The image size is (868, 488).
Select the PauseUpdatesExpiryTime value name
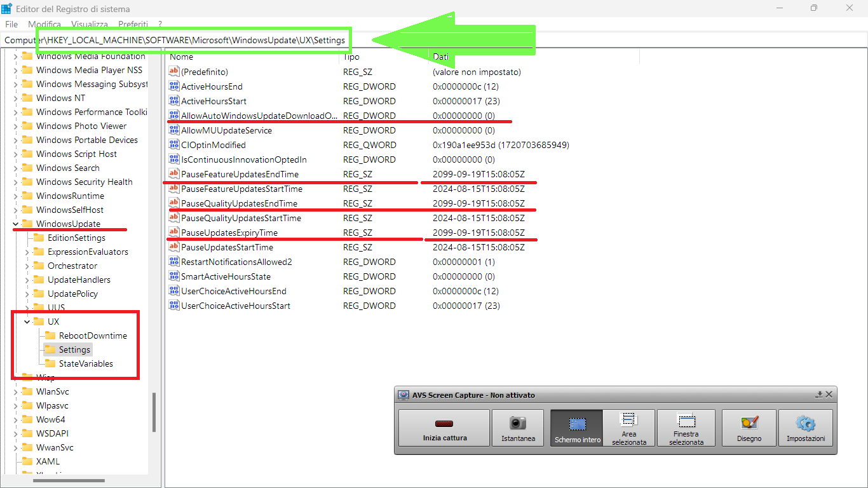click(x=229, y=233)
